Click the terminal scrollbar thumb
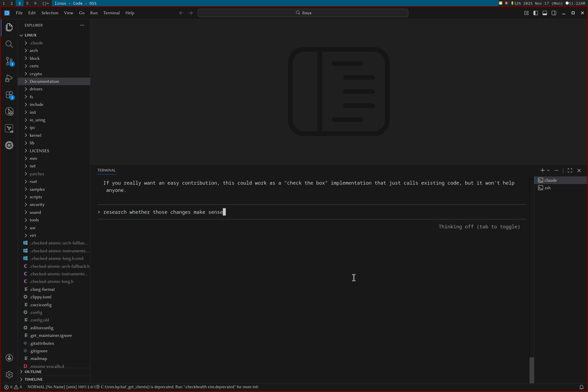The image size is (588, 392). coord(532,369)
